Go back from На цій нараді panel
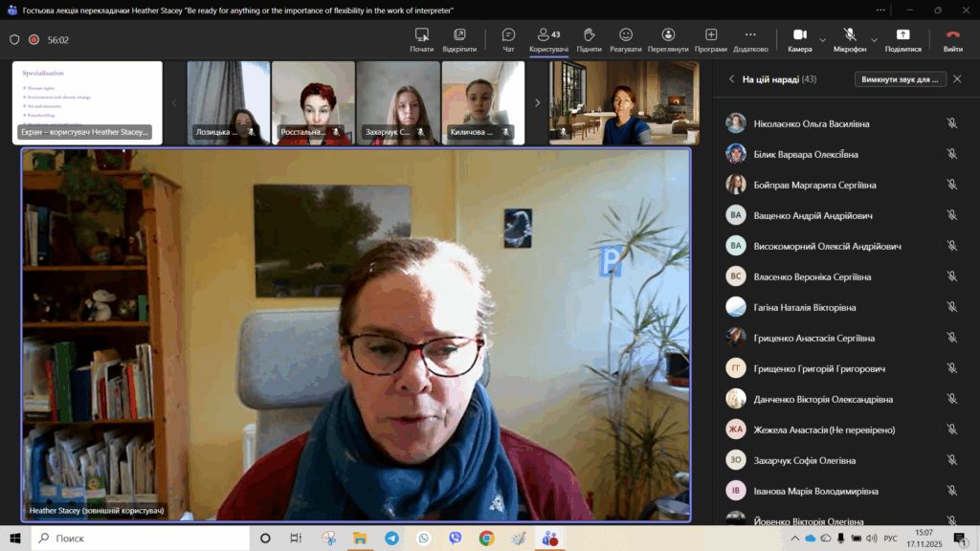 [x=731, y=79]
